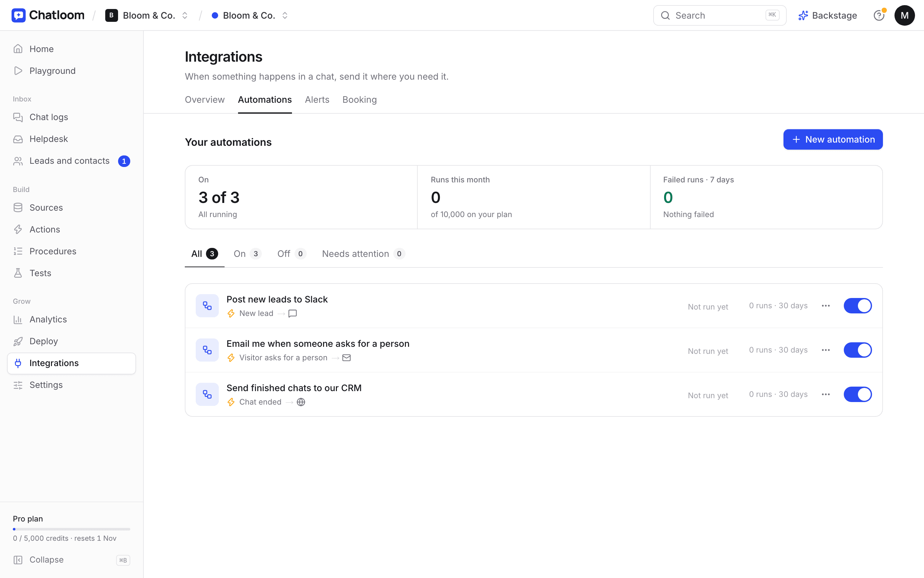Open Playground from the sidebar
924x578 pixels.
[x=72, y=71]
